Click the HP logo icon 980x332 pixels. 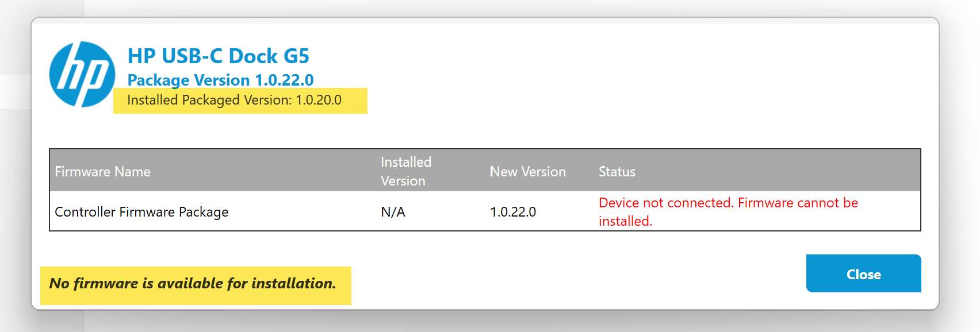click(x=82, y=74)
